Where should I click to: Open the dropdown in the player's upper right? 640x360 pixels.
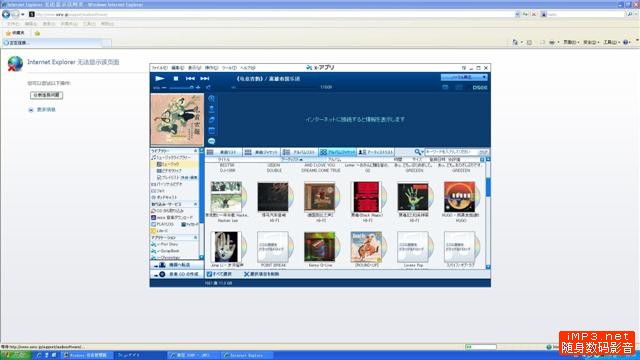tap(464, 77)
